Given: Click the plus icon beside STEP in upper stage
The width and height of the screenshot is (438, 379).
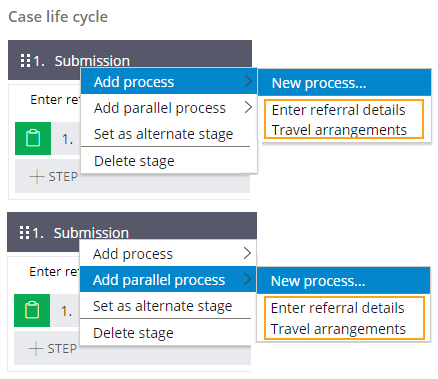Looking at the screenshot, I should tap(37, 176).
